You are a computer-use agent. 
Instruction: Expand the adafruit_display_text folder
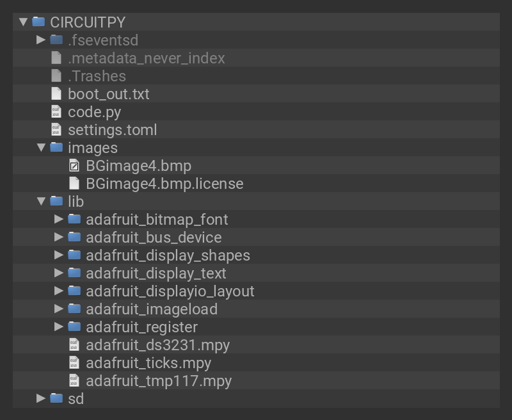coord(59,273)
